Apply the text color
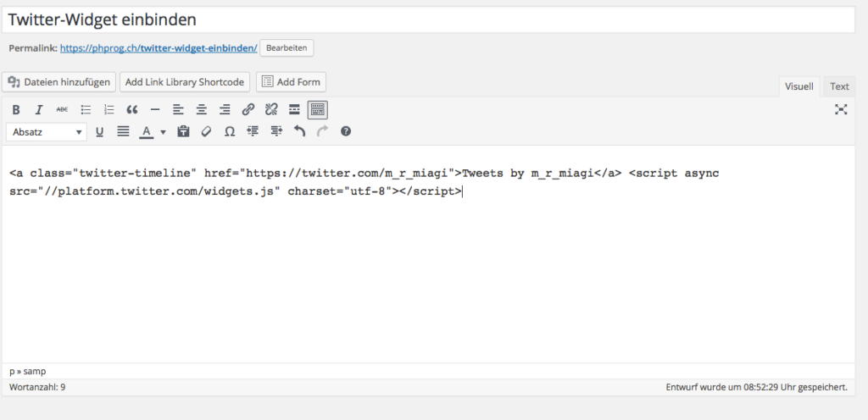Screen dimensions: 868x420 pyautogui.click(x=146, y=131)
